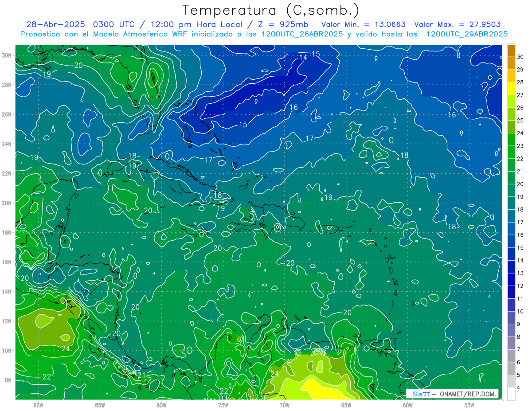Viewport: 532px width, 411px height.
Task: Click the "14" contour label on the map
Action: (303, 58)
